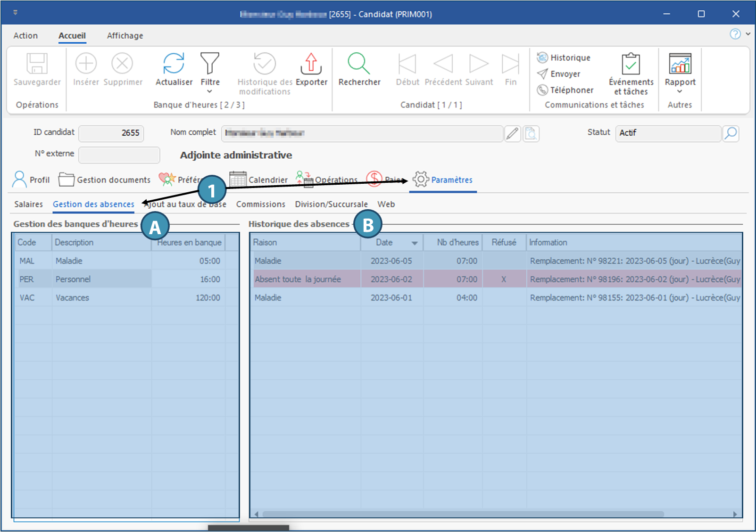Click the absence history horizontal scrollbar
Viewport: 756px width, 532px height.
coord(462,514)
